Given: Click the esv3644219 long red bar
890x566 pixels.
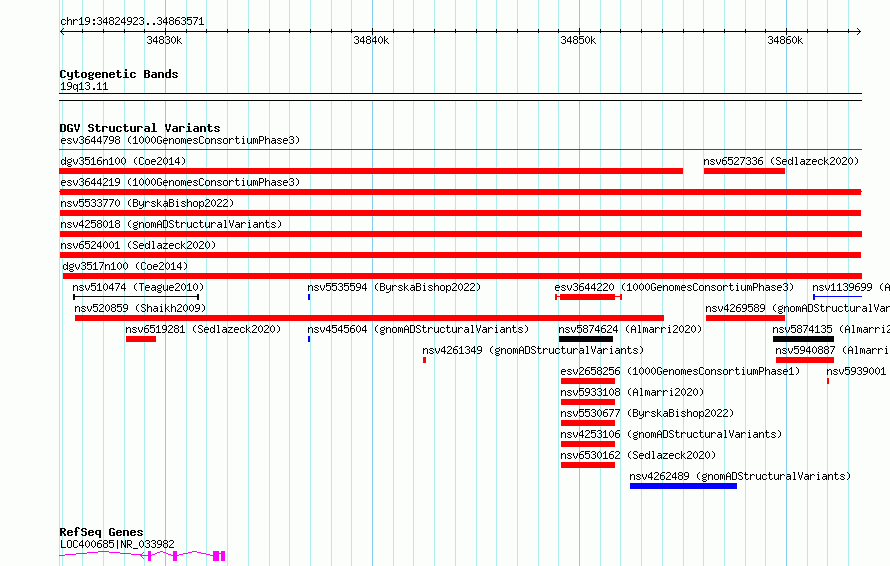Looking at the screenshot, I should point(460,192).
